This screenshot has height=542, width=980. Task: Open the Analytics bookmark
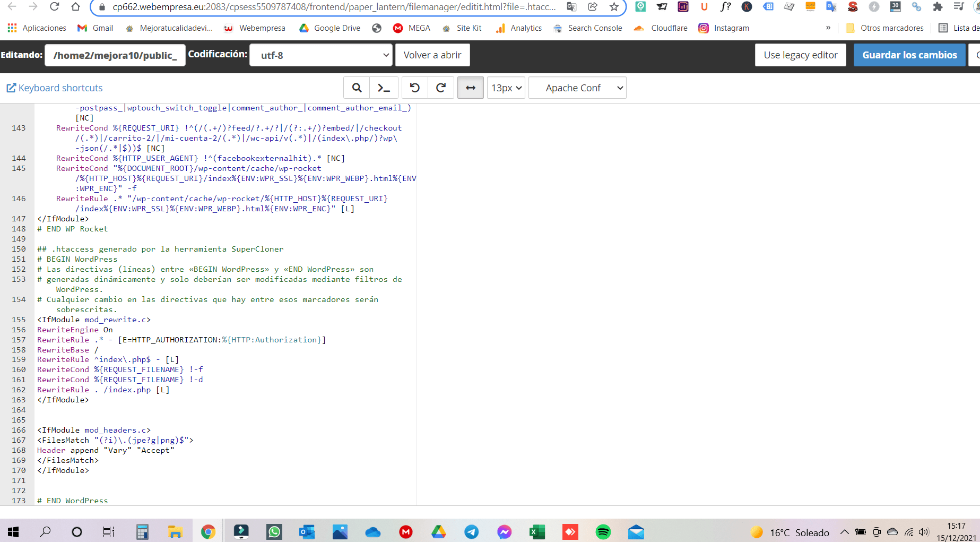point(519,28)
